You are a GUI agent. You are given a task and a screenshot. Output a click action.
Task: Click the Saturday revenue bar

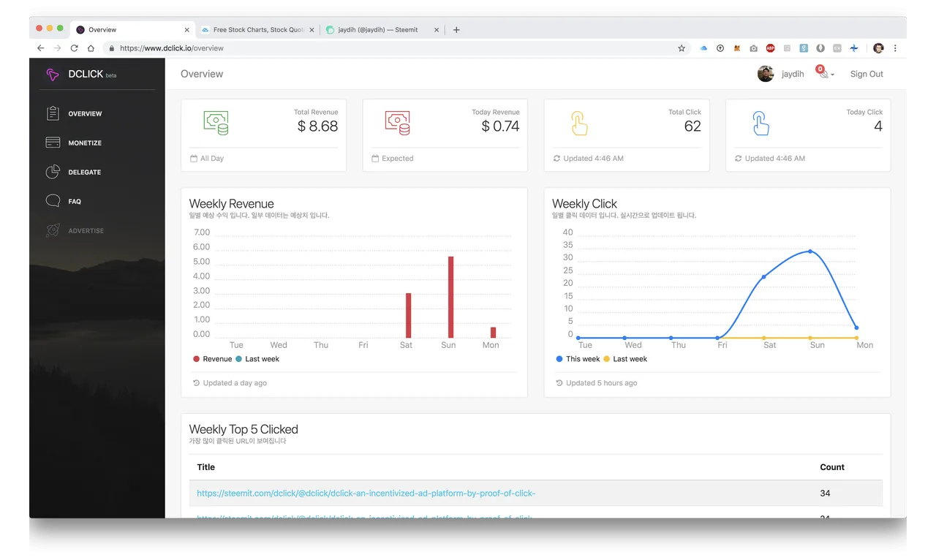[409, 315]
